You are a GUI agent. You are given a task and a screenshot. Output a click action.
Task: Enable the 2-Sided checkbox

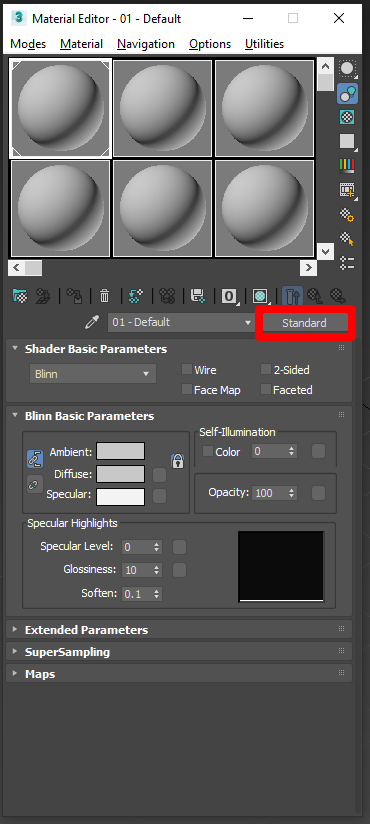266,369
